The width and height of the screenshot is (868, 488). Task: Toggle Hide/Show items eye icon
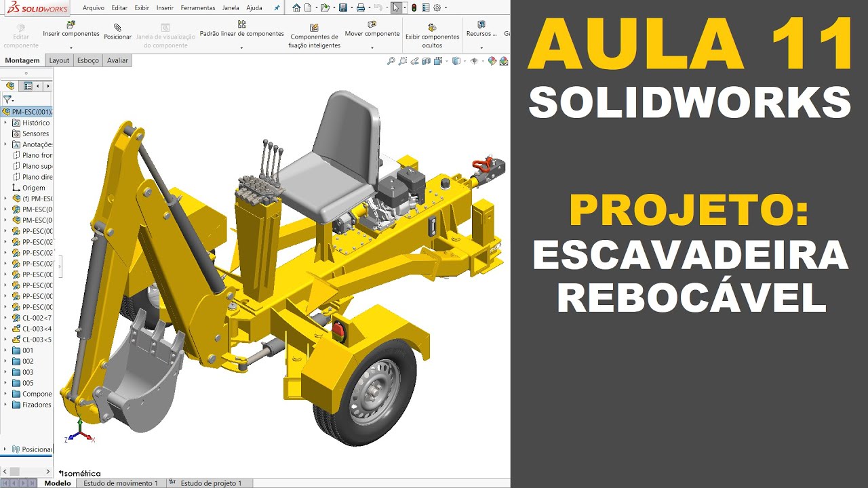pyautogui.click(x=474, y=61)
